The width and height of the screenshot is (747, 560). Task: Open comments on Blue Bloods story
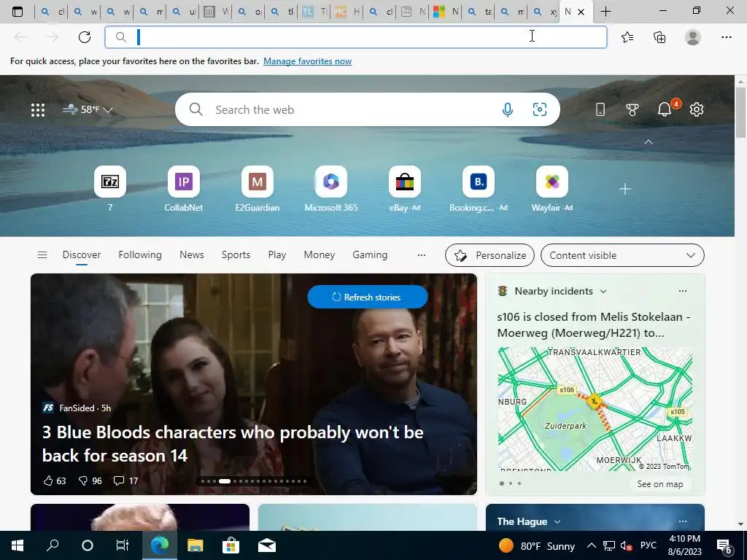coord(125,481)
